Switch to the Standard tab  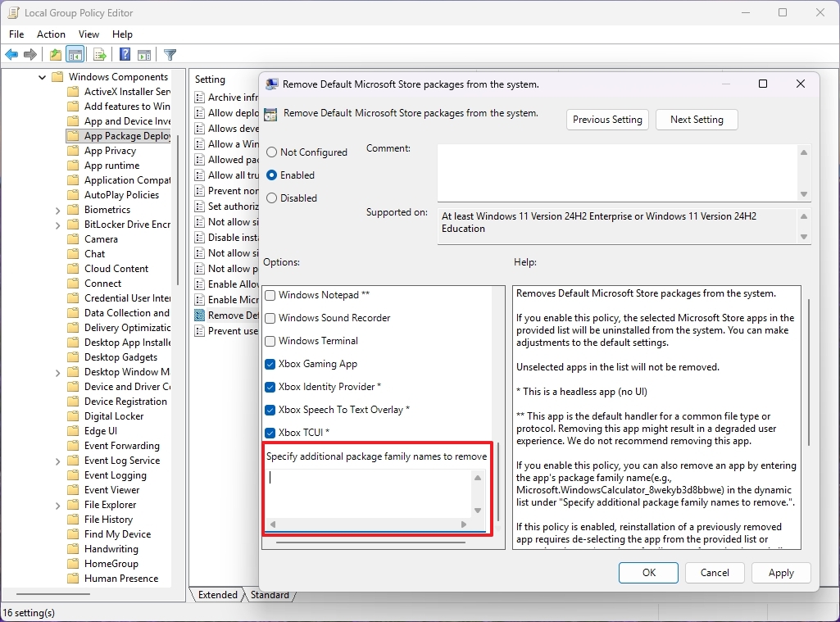(270, 595)
